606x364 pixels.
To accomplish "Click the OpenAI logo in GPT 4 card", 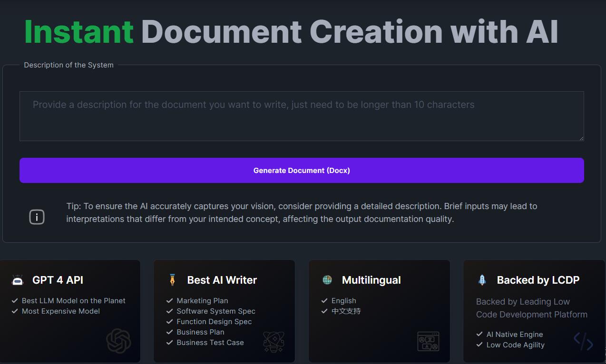I will click(118, 341).
